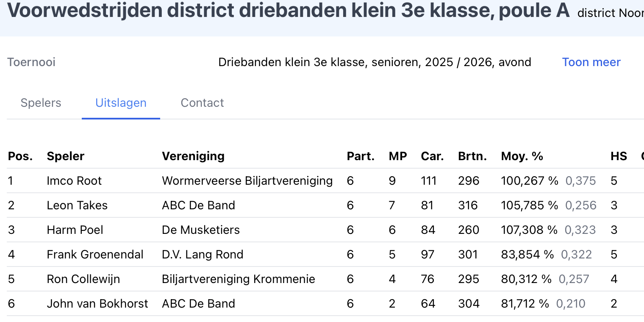Screen dimensions: 644x322
Task: Click the Wormerveerse Biljartvereniging club name
Action: [x=247, y=181]
